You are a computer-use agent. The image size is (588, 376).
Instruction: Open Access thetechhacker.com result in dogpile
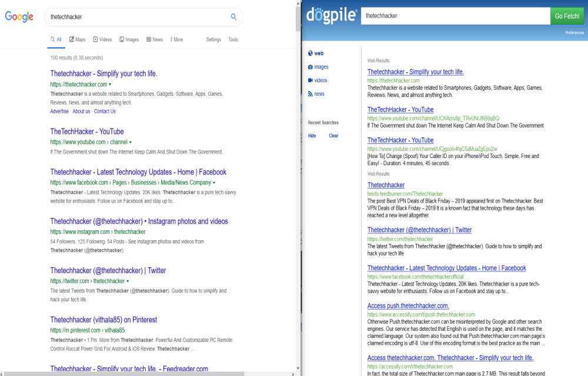pos(450,358)
